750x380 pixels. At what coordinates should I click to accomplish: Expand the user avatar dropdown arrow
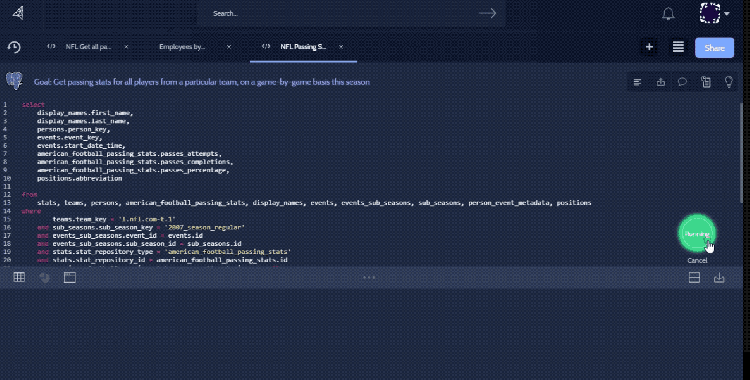[x=727, y=14]
